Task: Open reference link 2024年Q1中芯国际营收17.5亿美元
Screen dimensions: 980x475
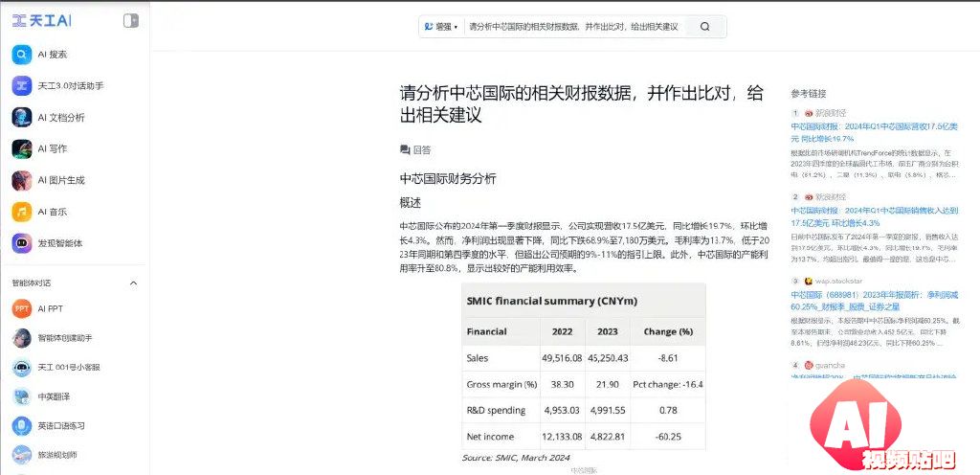Action: (875, 132)
